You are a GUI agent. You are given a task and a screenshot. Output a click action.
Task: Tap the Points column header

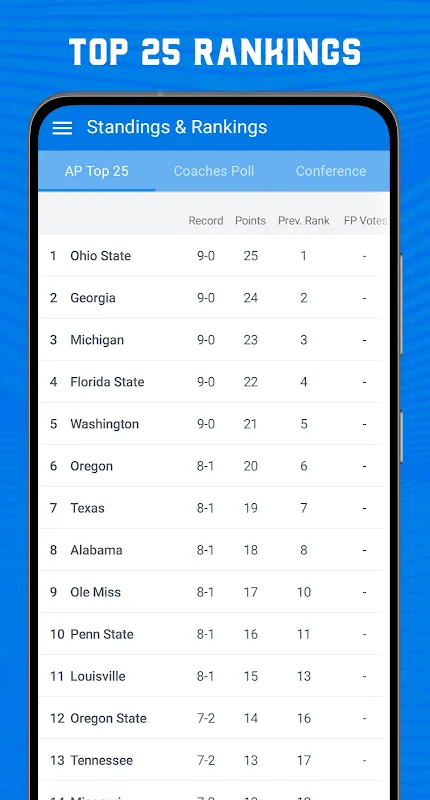click(250, 221)
